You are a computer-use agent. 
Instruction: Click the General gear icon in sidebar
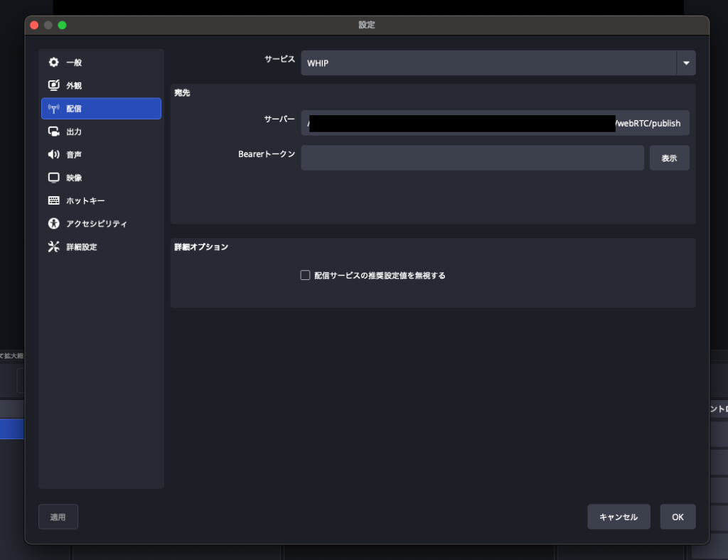coord(53,63)
